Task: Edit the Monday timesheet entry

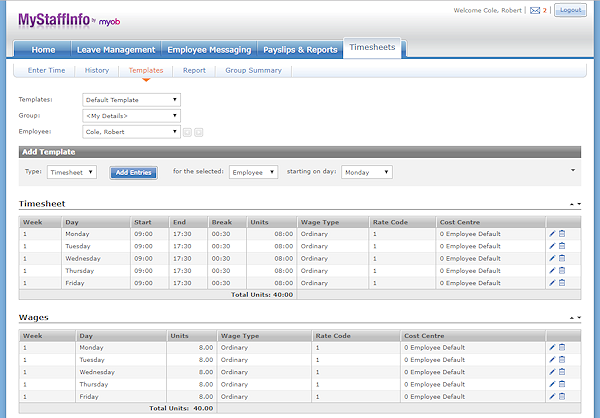Action: 552,234
